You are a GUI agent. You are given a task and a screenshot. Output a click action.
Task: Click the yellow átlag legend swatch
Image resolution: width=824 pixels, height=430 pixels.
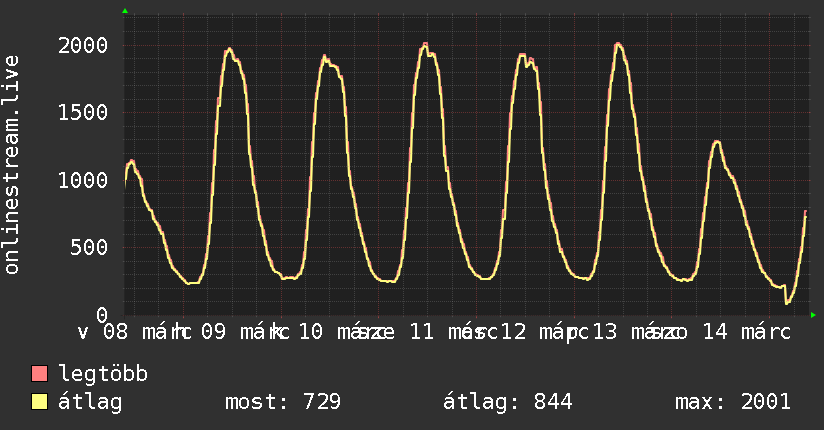[x=40, y=402]
